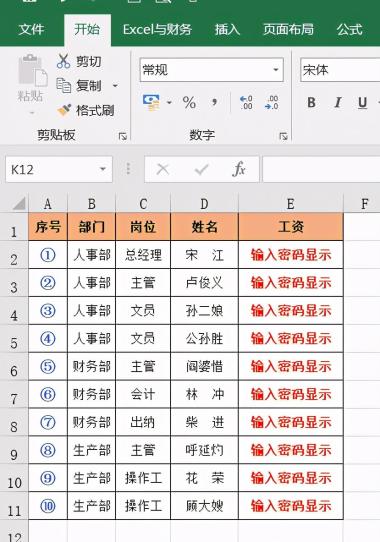Expand the Name Box dropdown arrow
This screenshot has width=380, height=542.
103,169
